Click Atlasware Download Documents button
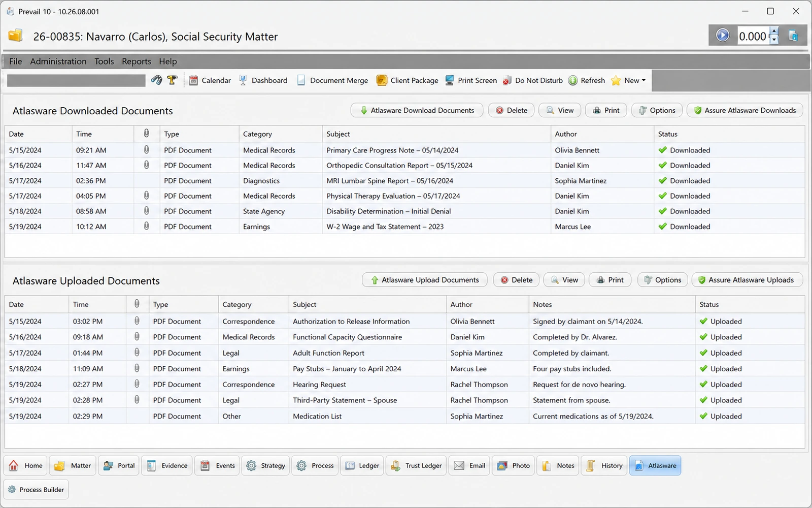This screenshot has width=812, height=508. tap(417, 110)
